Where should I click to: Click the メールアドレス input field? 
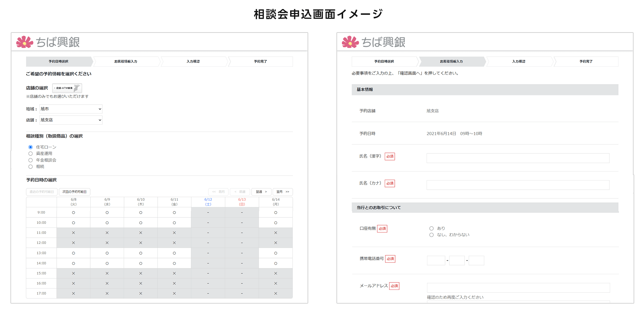click(518, 288)
